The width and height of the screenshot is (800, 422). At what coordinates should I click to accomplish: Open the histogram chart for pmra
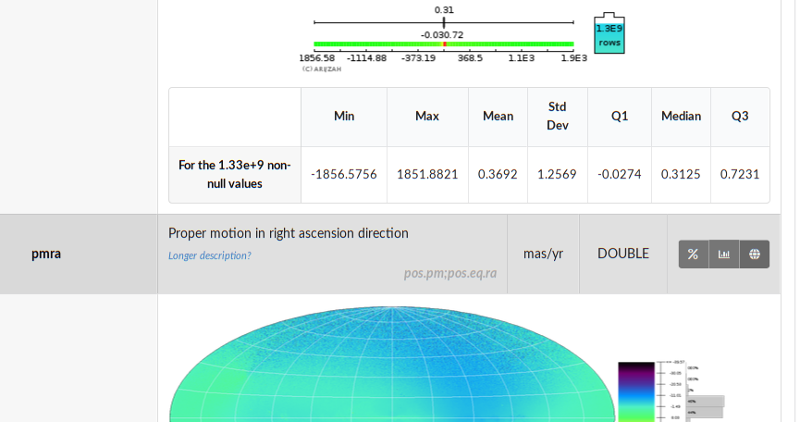(x=724, y=254)
